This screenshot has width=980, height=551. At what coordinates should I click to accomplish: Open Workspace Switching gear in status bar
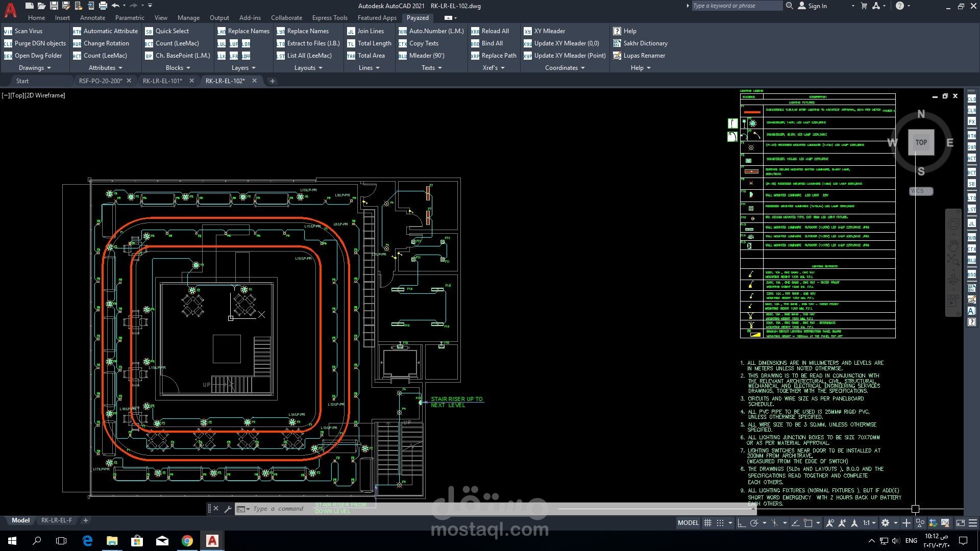tap(885, 523)
